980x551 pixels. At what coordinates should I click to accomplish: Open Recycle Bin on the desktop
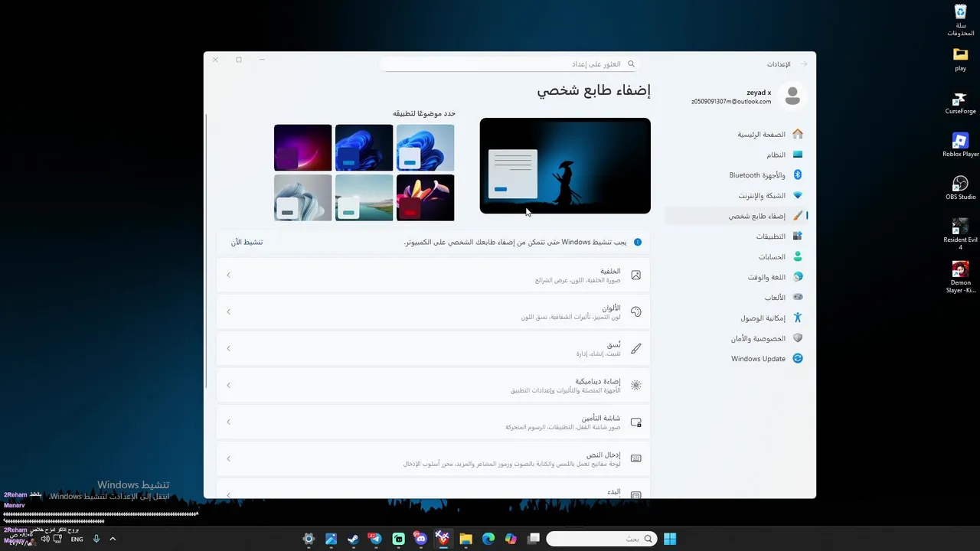tap(960, 21)
